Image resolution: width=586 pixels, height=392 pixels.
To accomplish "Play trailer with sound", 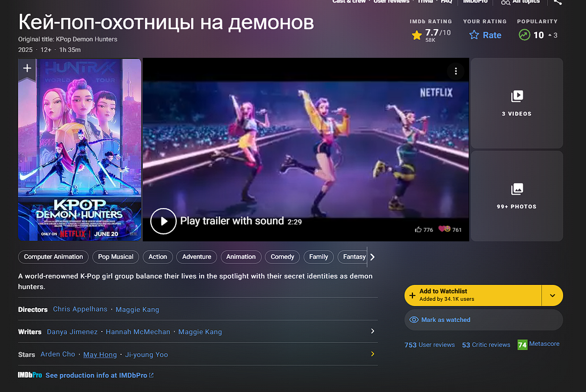I will [163, 221].
